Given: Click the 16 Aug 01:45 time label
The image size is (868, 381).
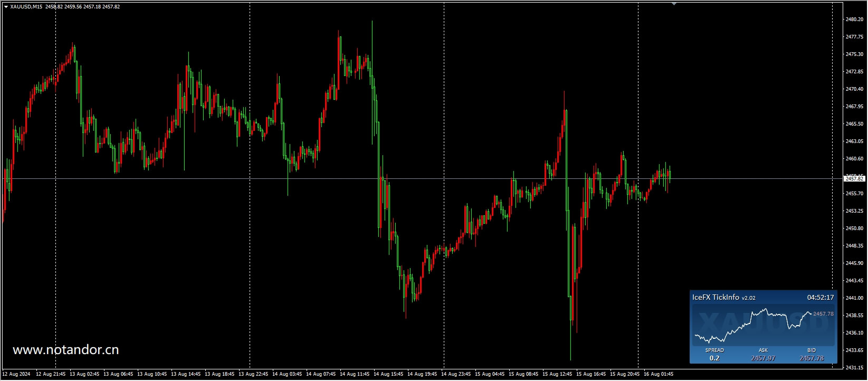Looking at the screenshot, I should (659, 375).
